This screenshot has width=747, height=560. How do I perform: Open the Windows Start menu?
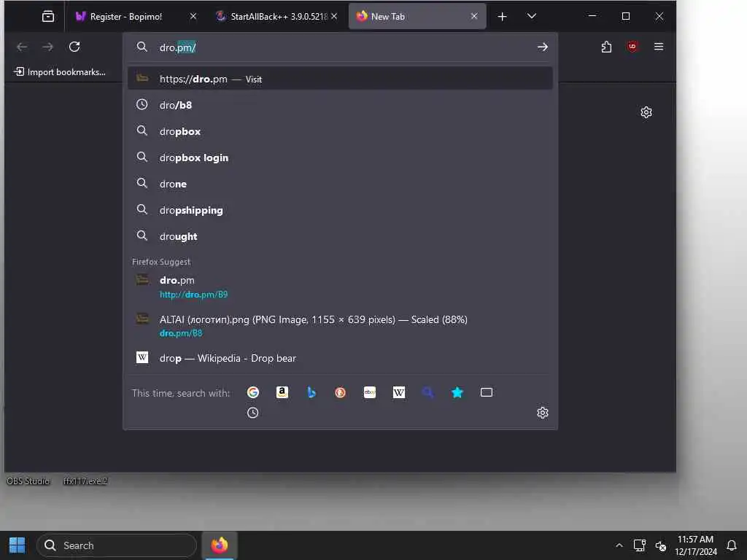[x=18, y=545]
